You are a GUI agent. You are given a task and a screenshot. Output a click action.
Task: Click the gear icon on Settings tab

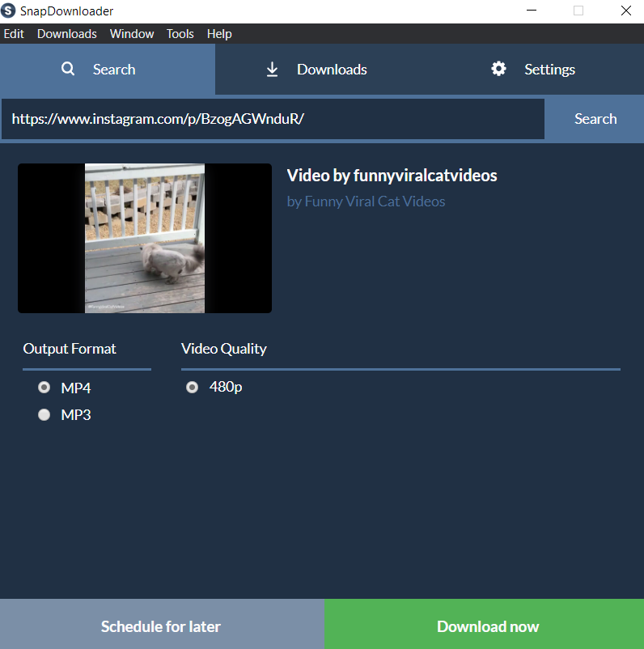point(498,69)
